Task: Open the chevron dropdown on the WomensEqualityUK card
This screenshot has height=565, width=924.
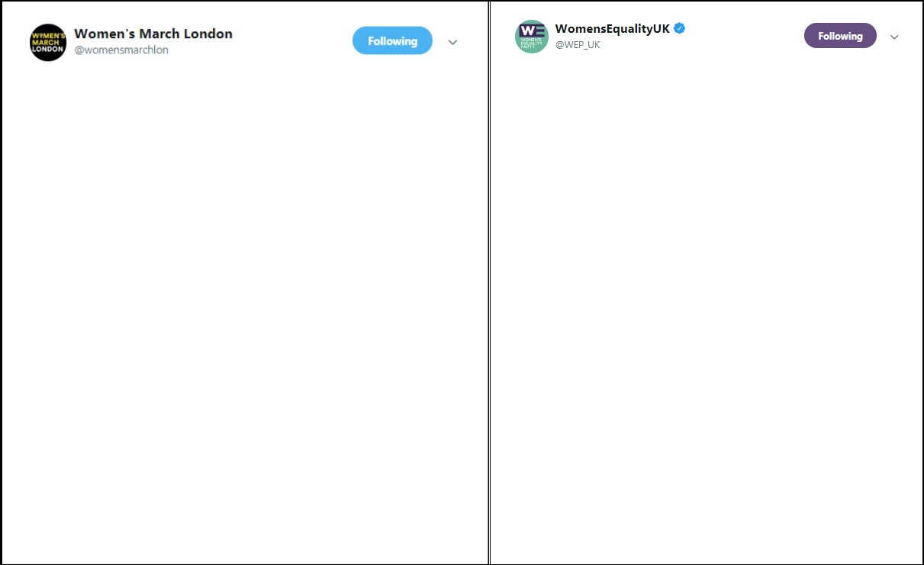Action: tap(893, 37)
